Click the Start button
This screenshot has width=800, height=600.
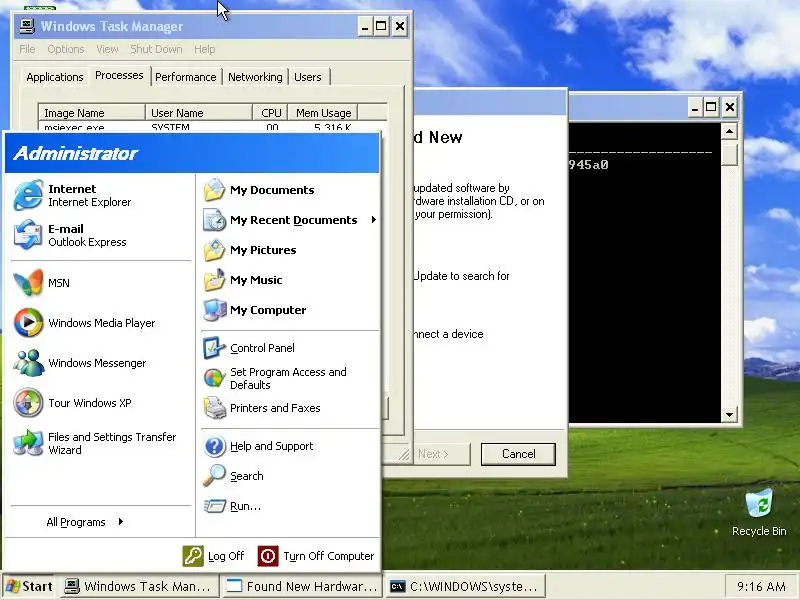click(30, 586)
